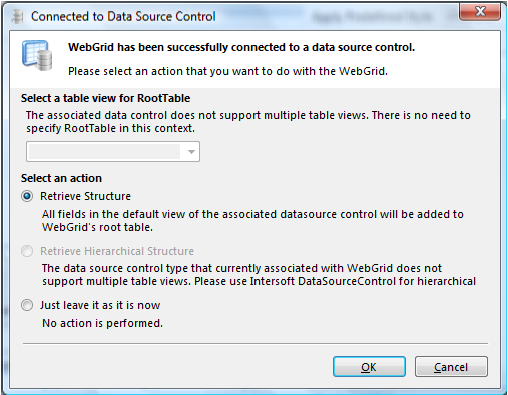508x395 pixels.
Task: Select the Just leave it as it is now option
Action: [x=27, y=305]
